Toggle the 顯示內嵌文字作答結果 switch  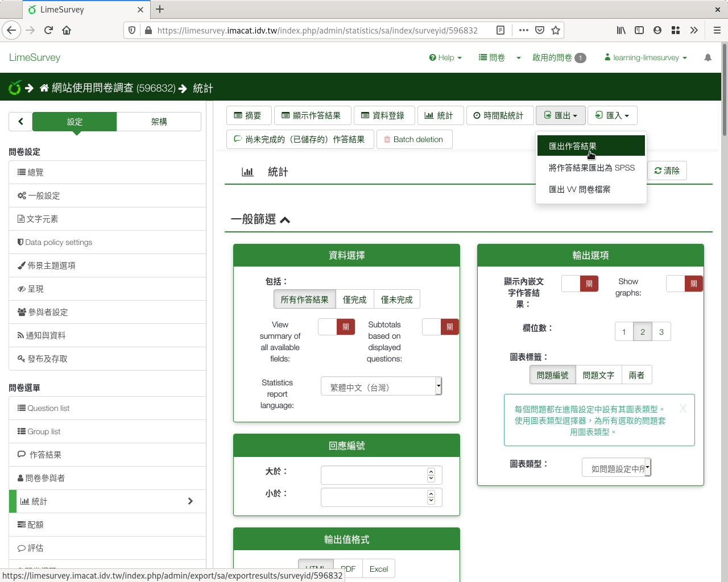(580, 284)
